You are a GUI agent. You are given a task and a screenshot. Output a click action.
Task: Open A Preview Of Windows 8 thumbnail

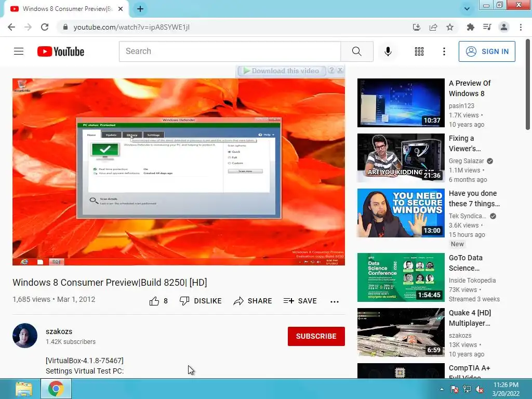(x=401, y=103)
